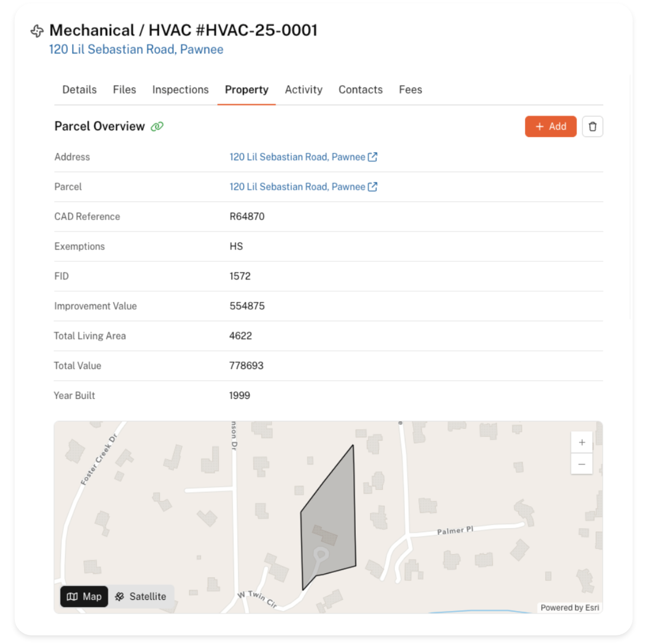Zoom in on the map
Image resolution: width=649 pixels, height=644 pixels.
point(582,443)
